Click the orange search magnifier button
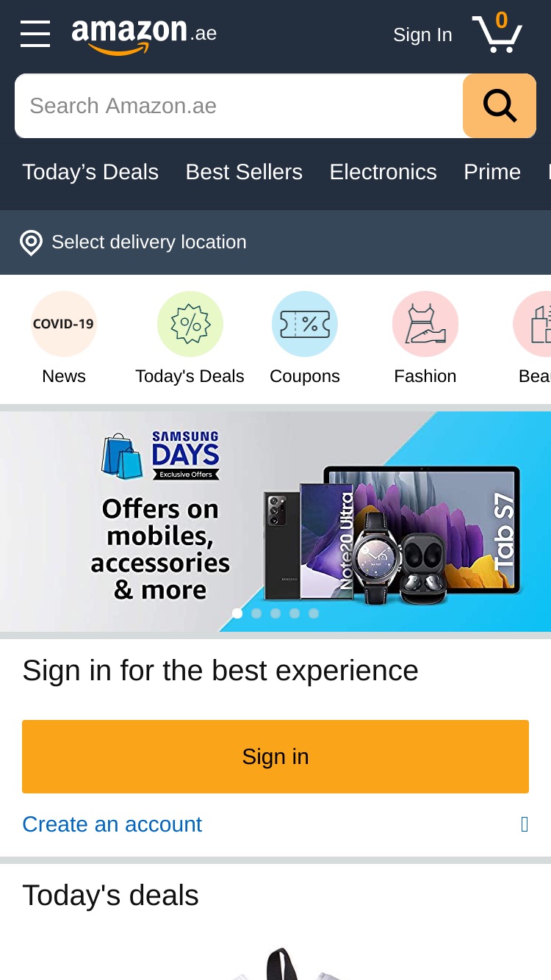 click(500, 106)
